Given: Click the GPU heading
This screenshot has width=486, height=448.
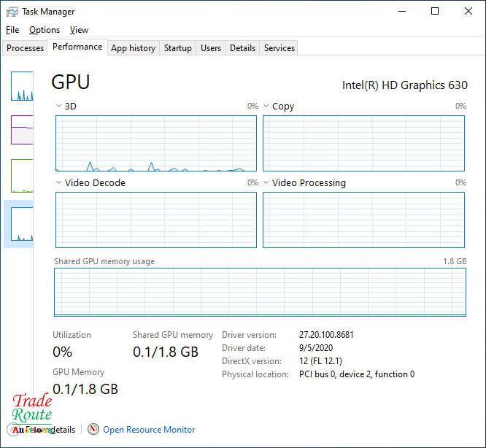Looking at the screenshot, I should 71,82.
